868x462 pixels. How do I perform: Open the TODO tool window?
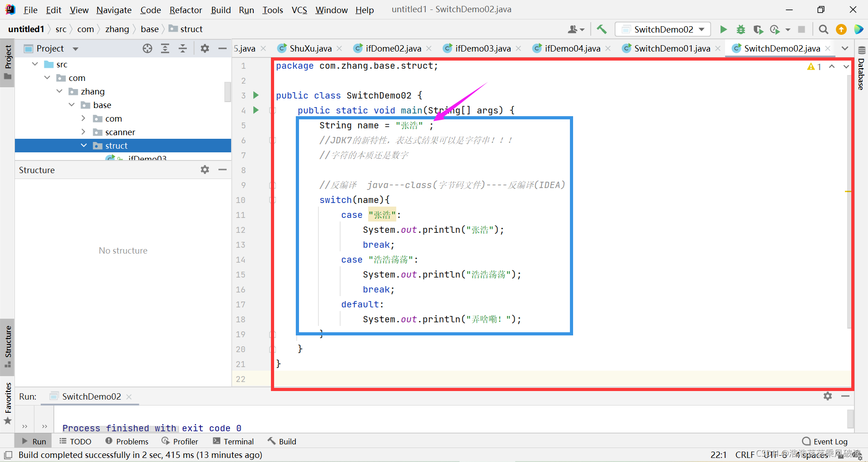75,441
